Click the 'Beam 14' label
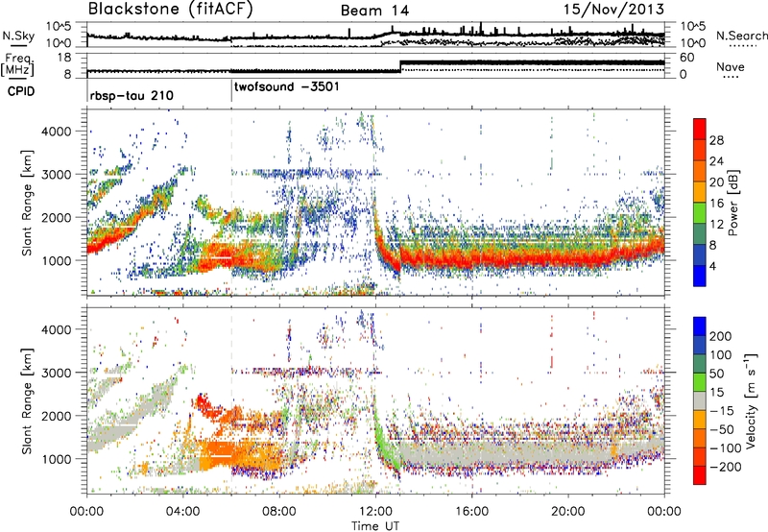Viewport: 768px width, 532px height. (x=374, y=11)
